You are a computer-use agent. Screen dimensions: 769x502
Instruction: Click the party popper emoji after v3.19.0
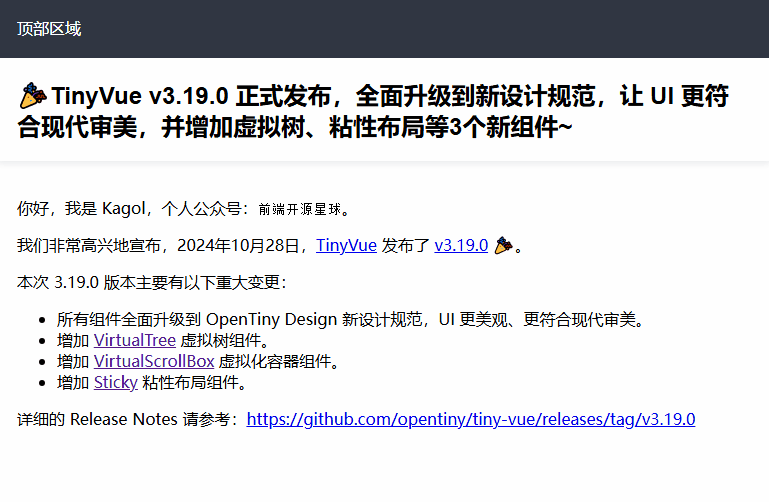(x=503, y=245)
